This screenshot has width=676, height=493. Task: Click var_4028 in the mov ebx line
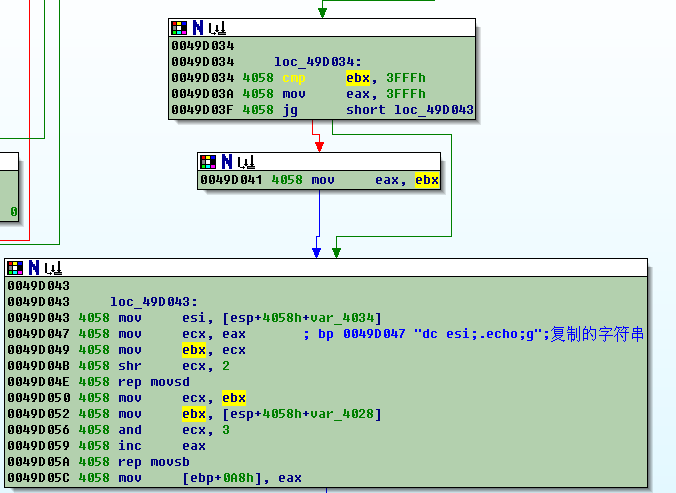click(x=344, y=414)
